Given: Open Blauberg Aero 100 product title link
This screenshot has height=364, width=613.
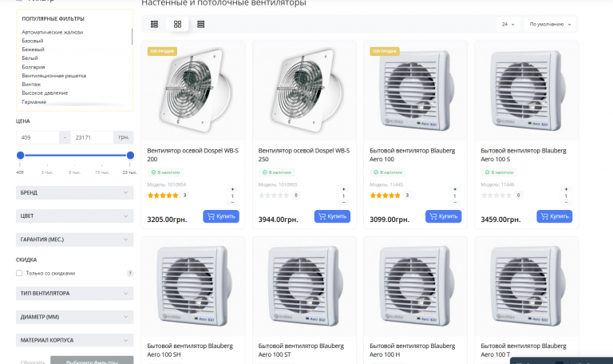Looking at the screenshot, I should pos(412,155).
